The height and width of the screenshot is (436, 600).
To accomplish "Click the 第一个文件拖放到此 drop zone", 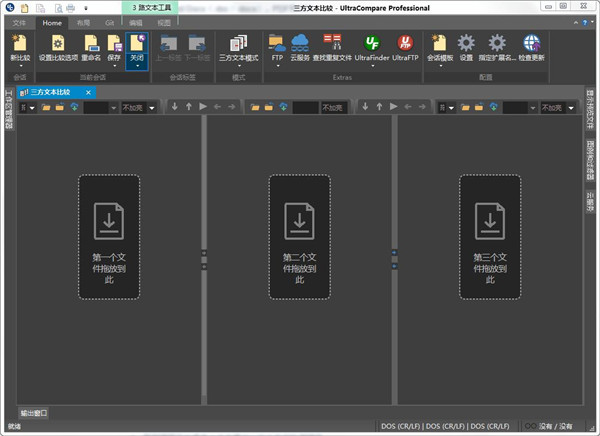I will pos(109,237).
